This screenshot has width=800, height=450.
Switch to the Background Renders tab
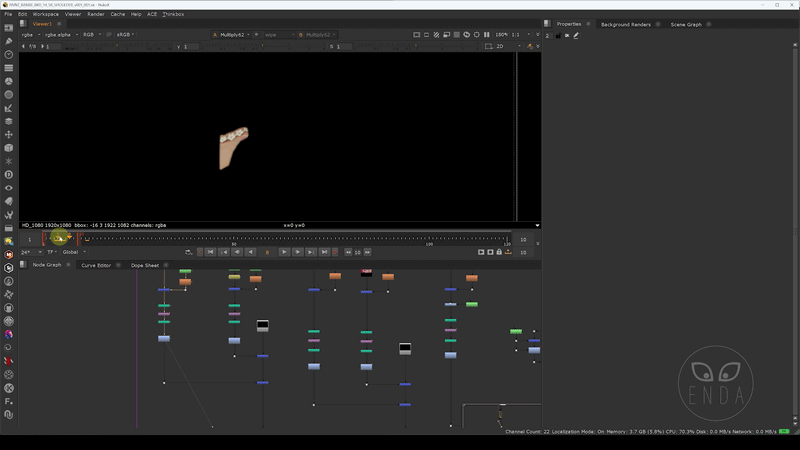(626, 24)
